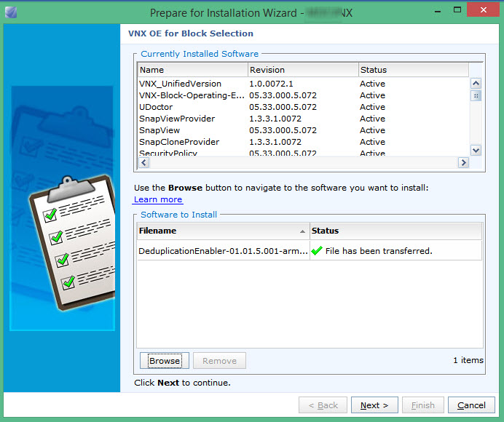This screenshot has width=504, height=422.
Task: Click the wizard app icon in title bar
Action: 11,12
